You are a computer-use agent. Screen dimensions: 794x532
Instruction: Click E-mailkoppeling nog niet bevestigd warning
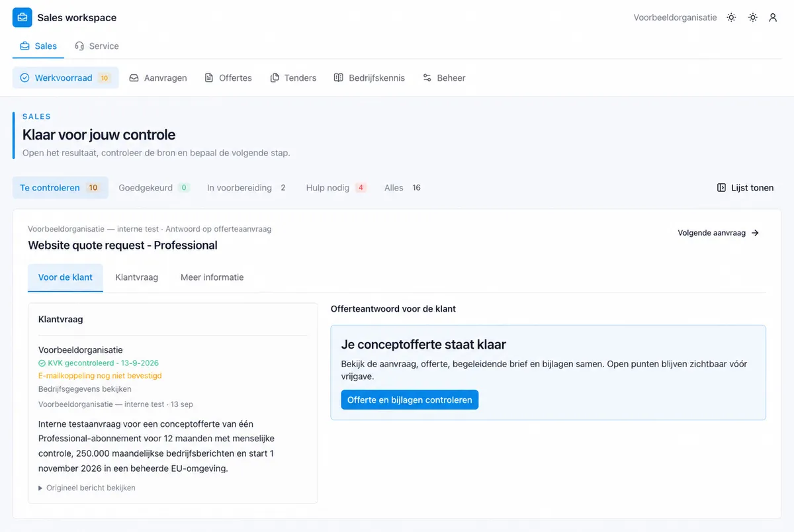[100, 376]
